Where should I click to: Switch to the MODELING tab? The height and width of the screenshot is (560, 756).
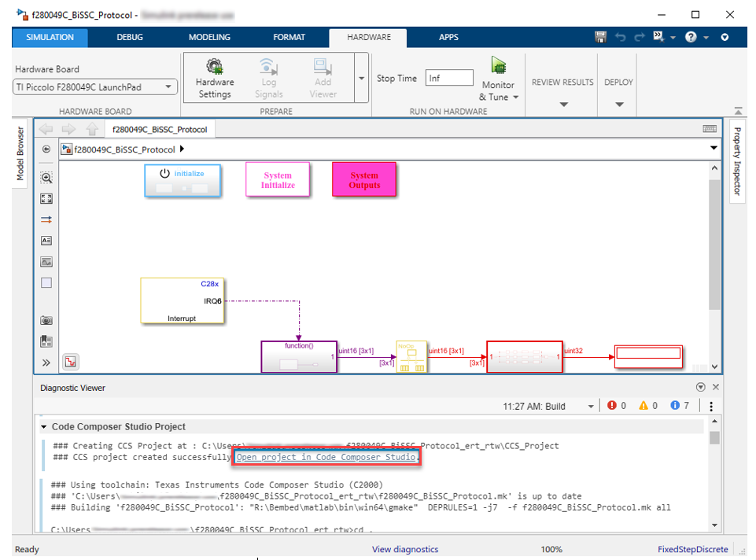pyautogui.click(x=209, y=37)
